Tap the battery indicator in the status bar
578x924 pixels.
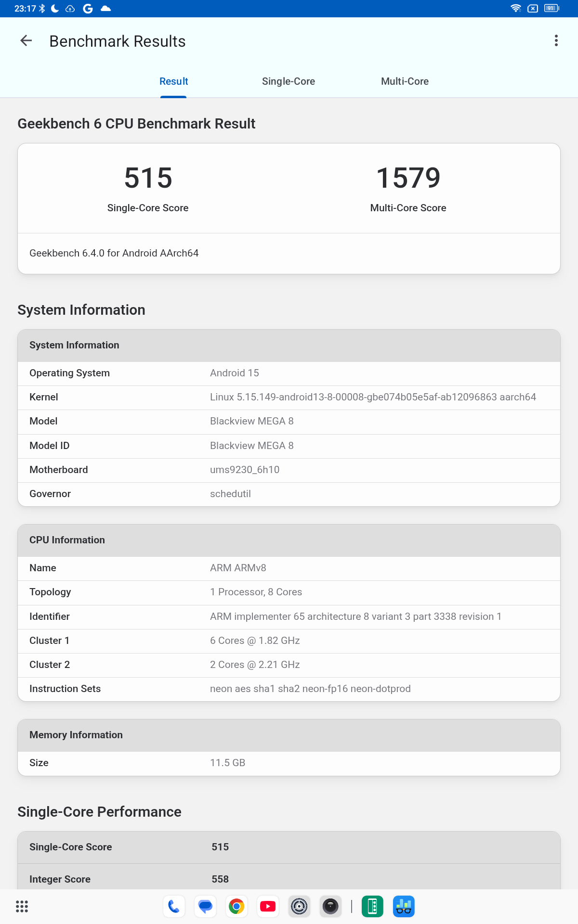pyautogui.click(x=551, y=8)
